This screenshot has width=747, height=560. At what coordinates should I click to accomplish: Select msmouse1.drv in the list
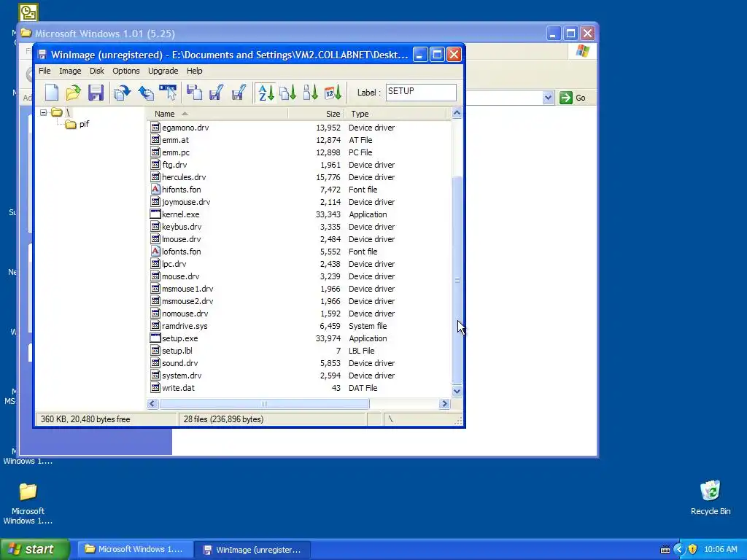pyautogui.click(x=187, y=289)
